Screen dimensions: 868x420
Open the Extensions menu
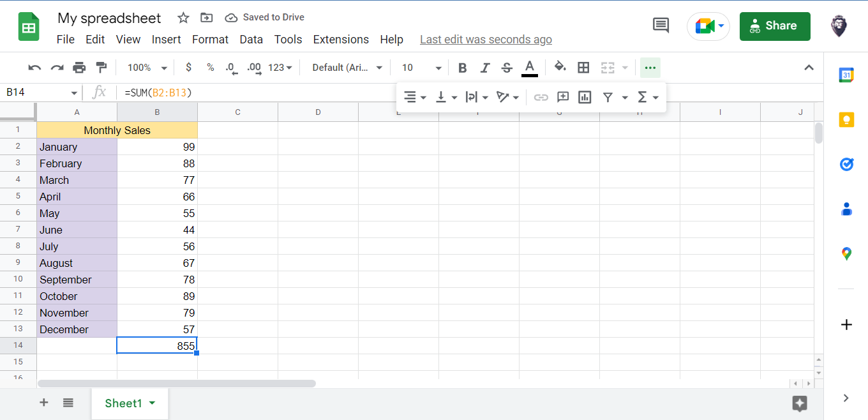(341, 39)
